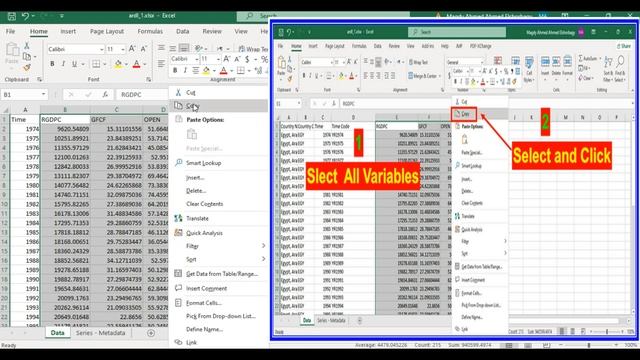Viewport: 640px width, 360px height.
Task: Increase font size using the ribbon's larger A icon
Action: 132,49
